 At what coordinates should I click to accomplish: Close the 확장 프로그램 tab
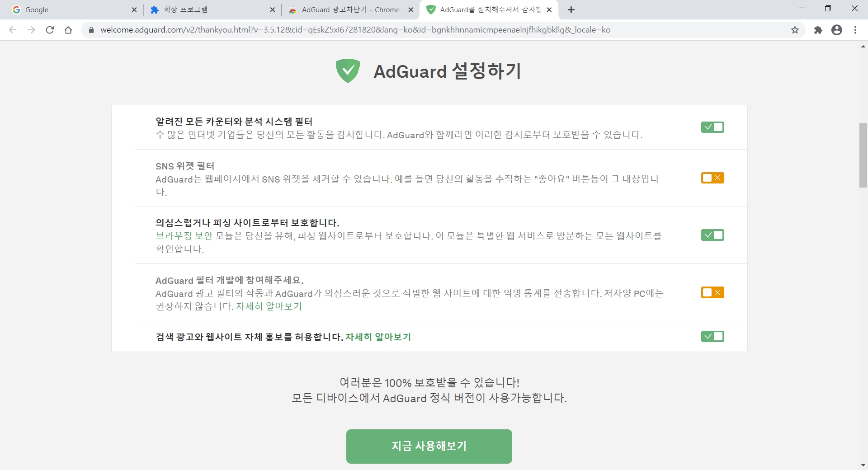272,9
